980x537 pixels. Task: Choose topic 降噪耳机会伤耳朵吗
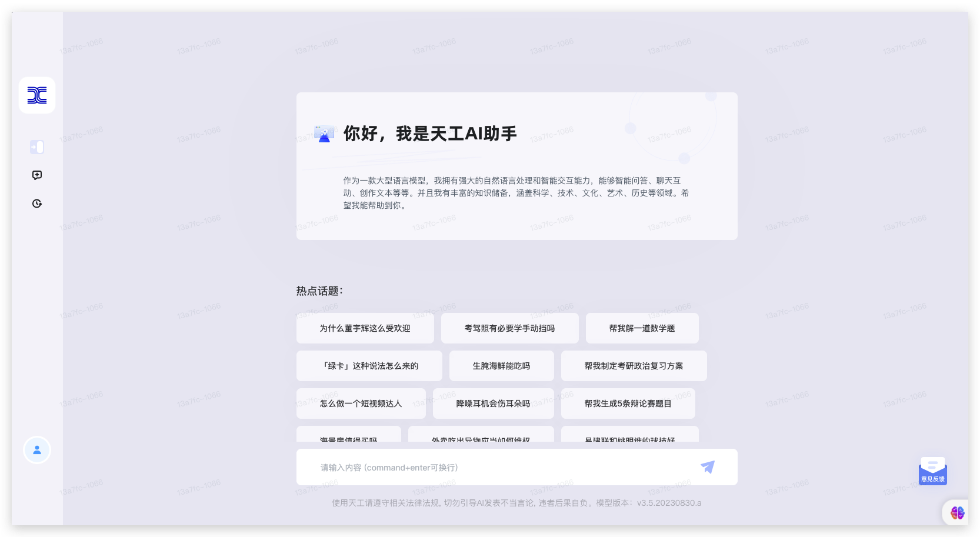[494, 403]
